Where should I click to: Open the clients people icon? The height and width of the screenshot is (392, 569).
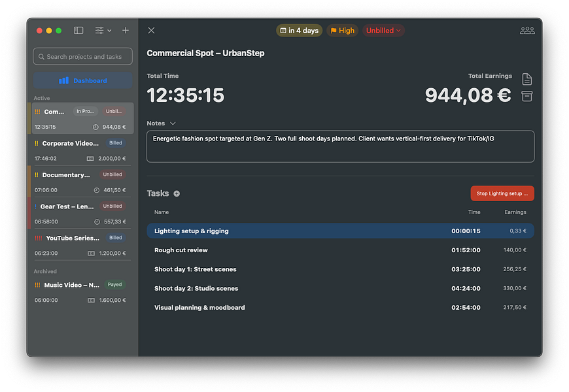click(x=527, y=31)
